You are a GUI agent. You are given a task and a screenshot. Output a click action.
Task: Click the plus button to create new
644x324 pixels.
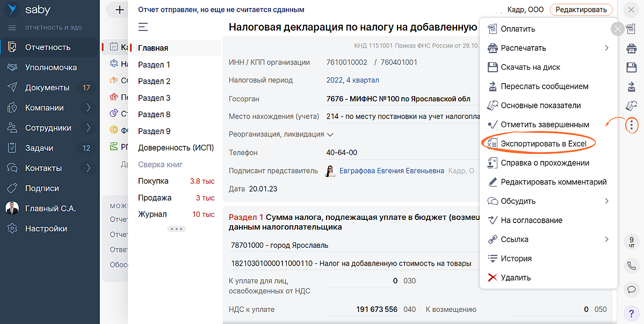(119, 10)
